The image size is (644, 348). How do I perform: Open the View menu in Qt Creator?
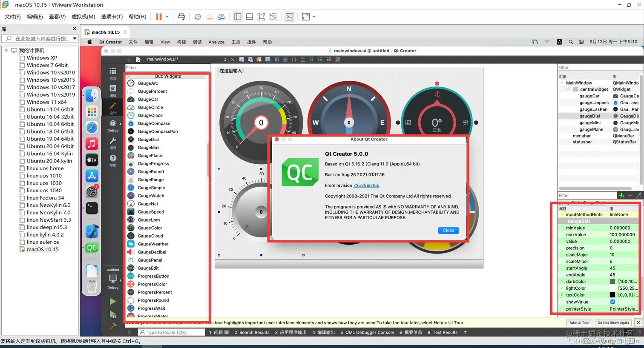[x=165, y=42]
